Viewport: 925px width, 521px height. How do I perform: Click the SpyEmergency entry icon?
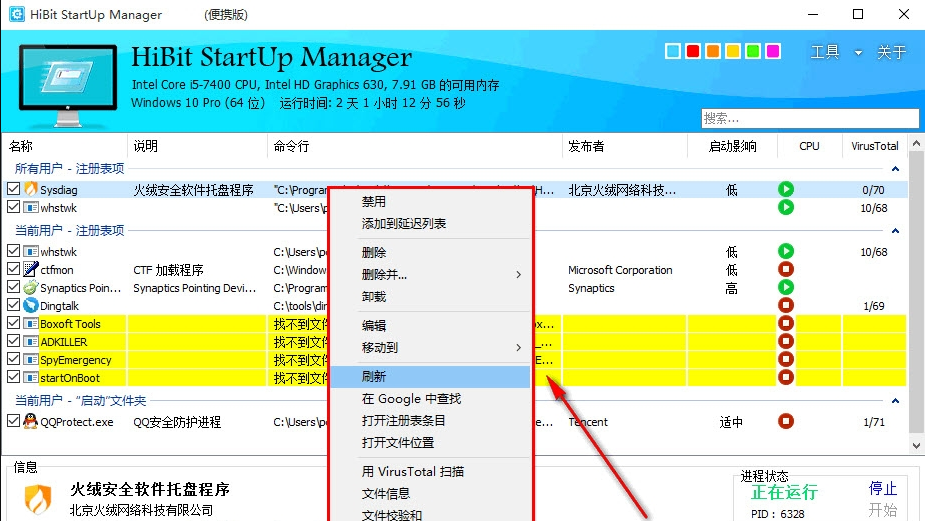click(x=31, y=359)
